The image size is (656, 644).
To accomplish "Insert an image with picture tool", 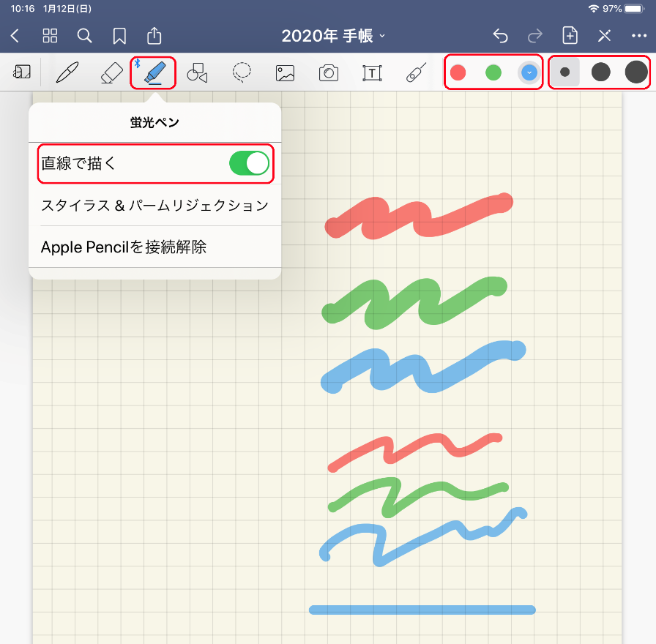I will pyautogui.click(x=285, y=72).
